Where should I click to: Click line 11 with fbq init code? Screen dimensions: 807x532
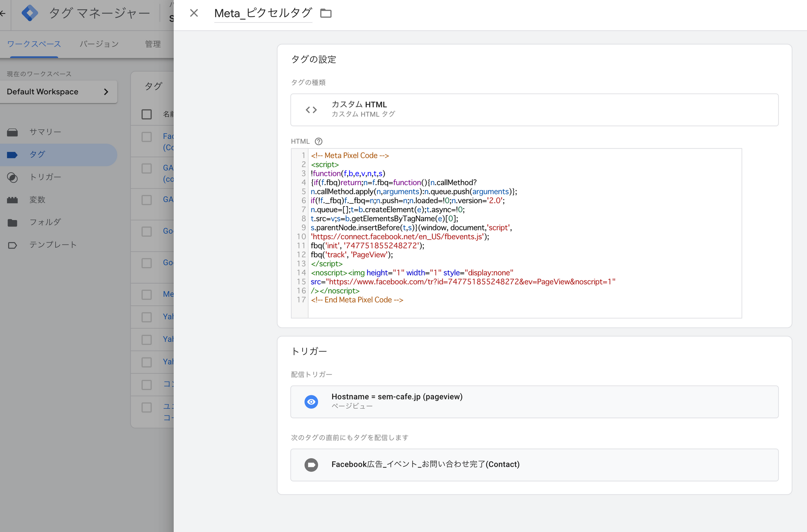367,246
